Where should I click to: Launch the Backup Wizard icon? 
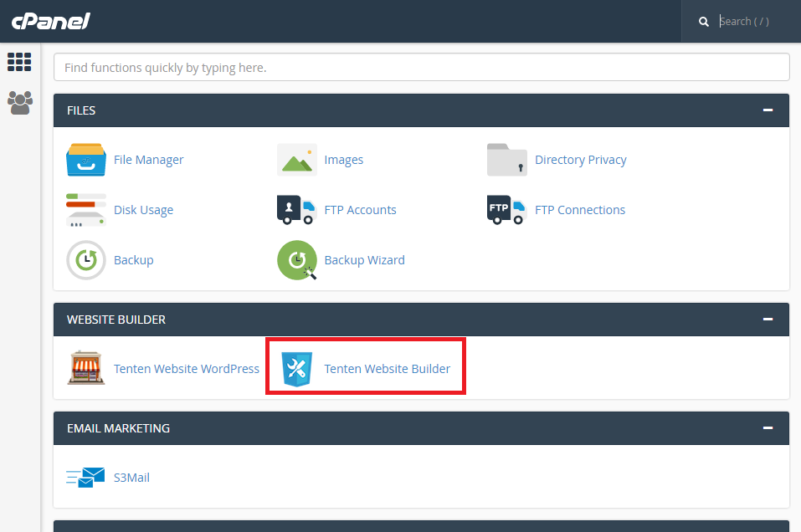[297, 260]
